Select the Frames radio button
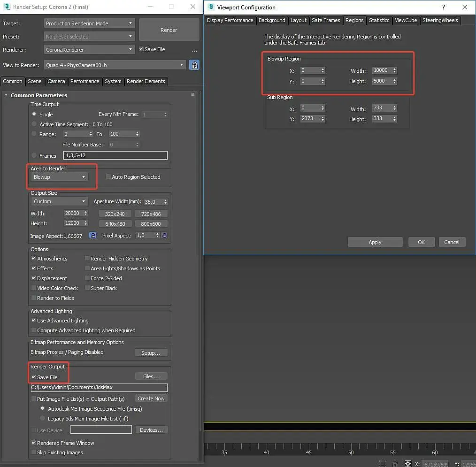 click(x=34, y=155)
